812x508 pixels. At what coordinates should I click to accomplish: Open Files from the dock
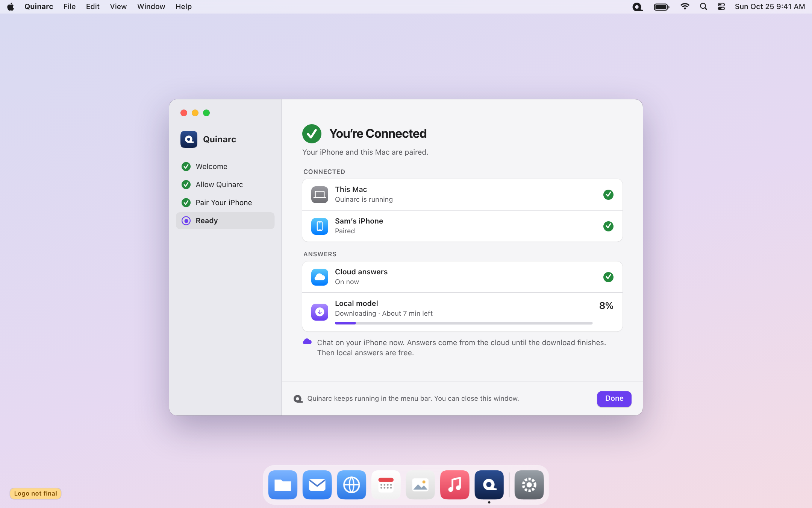[x=283, y=485]
